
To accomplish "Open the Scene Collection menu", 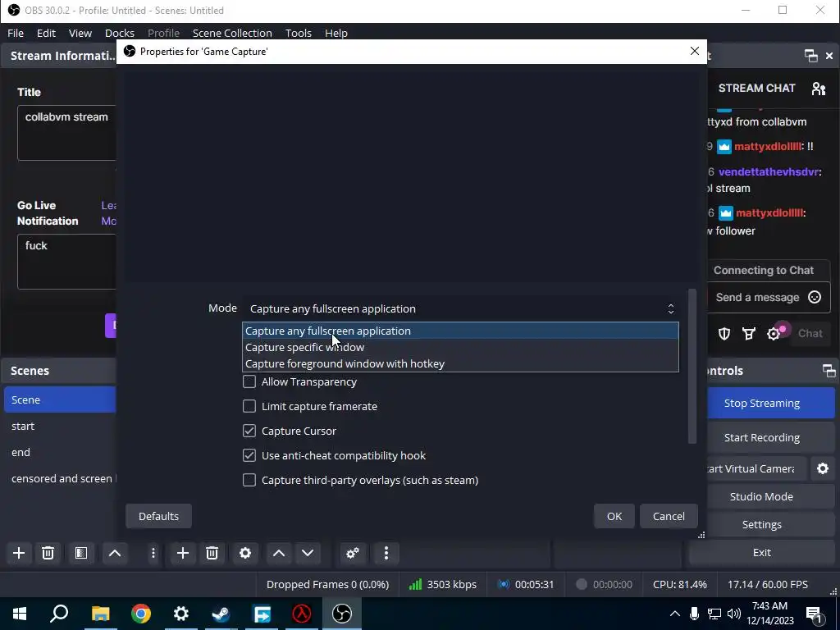I will 232,33.
